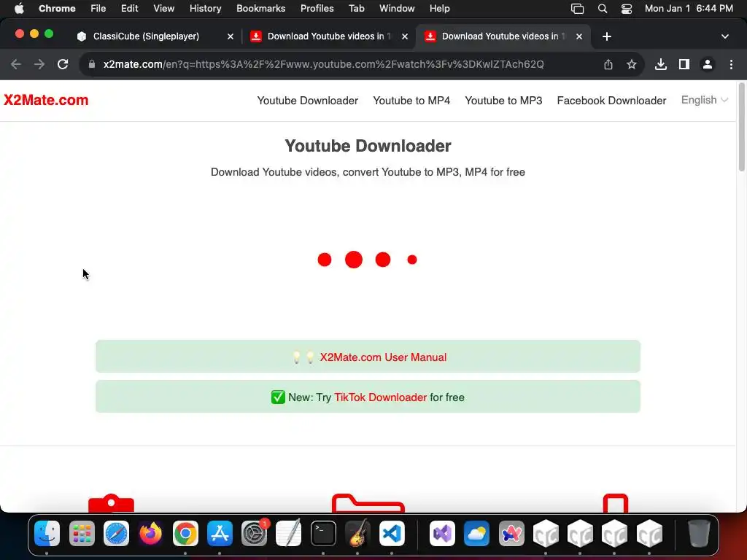Expand the tab search chevron
Image resolution: width=747 pixels, height=560 pixels.
725,36
